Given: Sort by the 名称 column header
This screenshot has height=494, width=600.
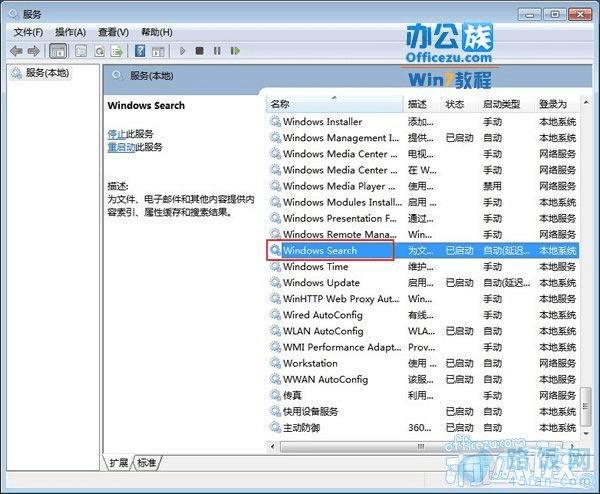Looking at the screenshot, I should tap(335, 104).
